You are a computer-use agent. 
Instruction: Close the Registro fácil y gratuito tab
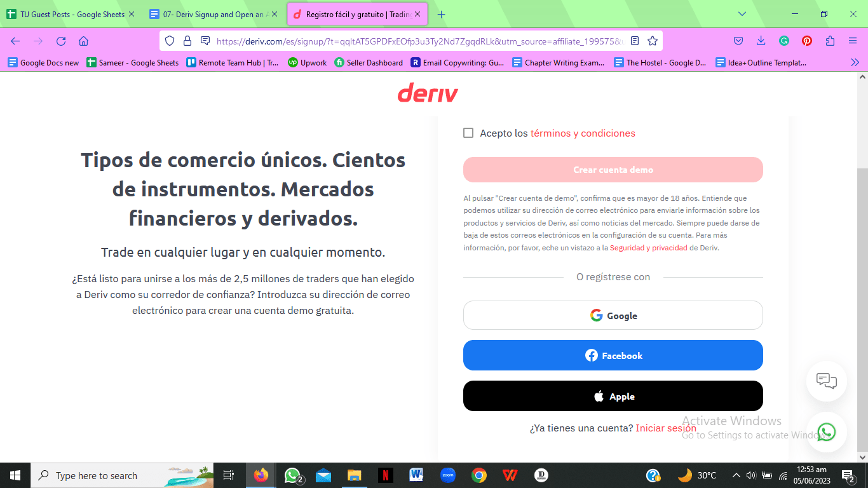(x=417, y=14)
